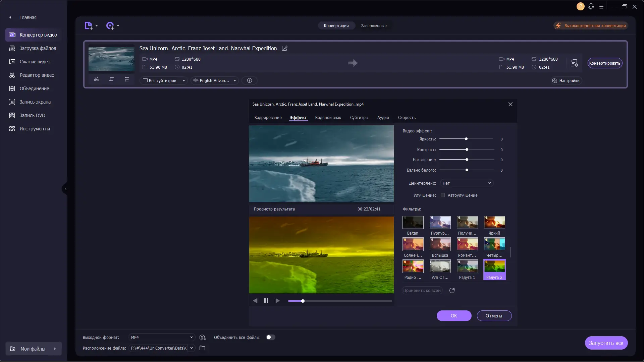Image resolution: width=644 pixels, height=362 pixels.
Task: Select the trim scissors tool
Action: (96, 79)
